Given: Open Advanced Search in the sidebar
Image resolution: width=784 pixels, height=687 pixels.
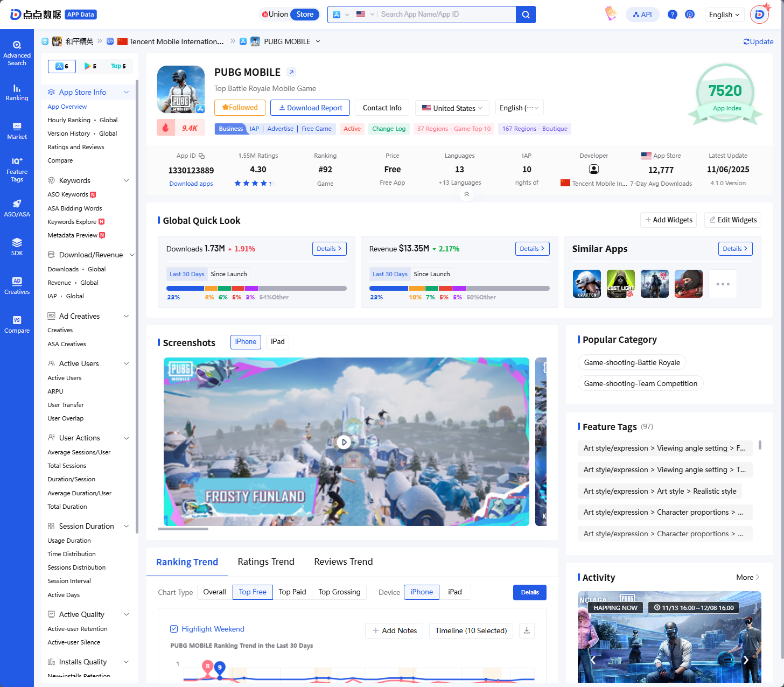Looking at the screenshot, I should 17,53.
